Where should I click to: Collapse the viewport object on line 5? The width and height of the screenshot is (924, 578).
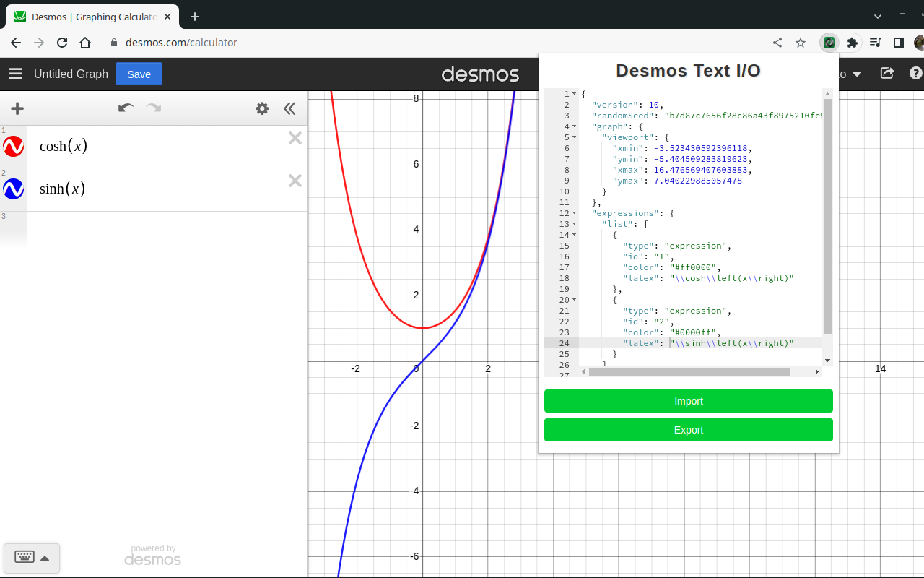(574, 137)
